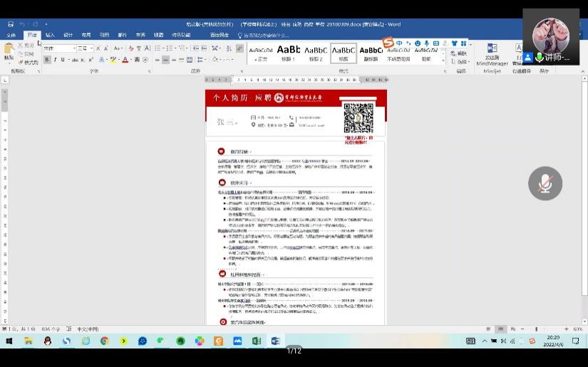Screen dimensions: 588x367
Task: Open the font size dropdown
Action: point(91,48)
